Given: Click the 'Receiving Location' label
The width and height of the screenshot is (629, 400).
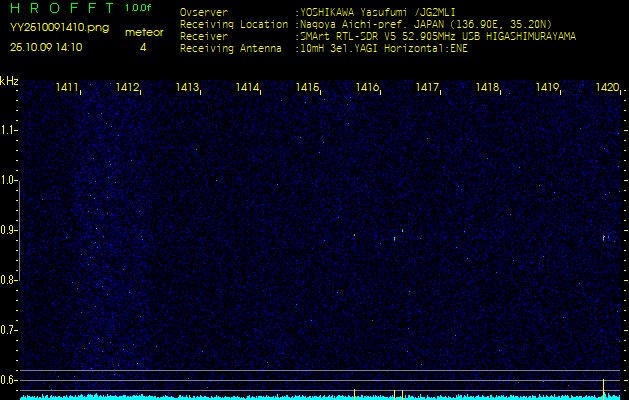Looking at the screenshot, I should [x=234, y=24].
